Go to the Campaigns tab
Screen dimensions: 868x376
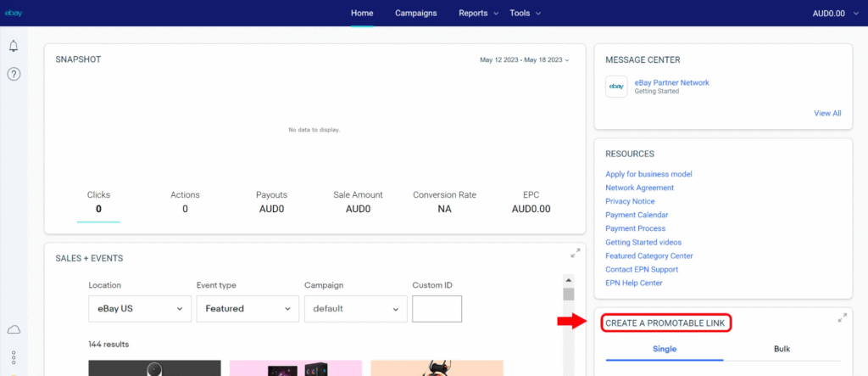(416, 13)
